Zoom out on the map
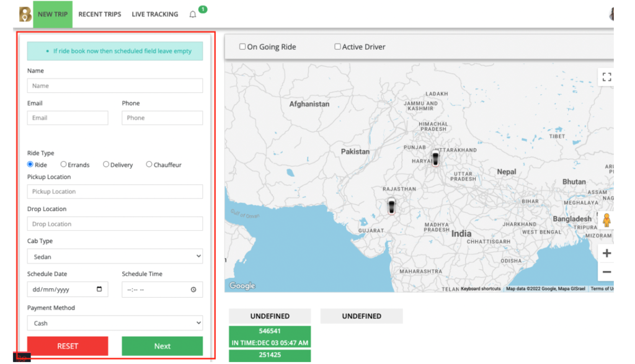Screen dimensions: 635x364 pos(606,272)
